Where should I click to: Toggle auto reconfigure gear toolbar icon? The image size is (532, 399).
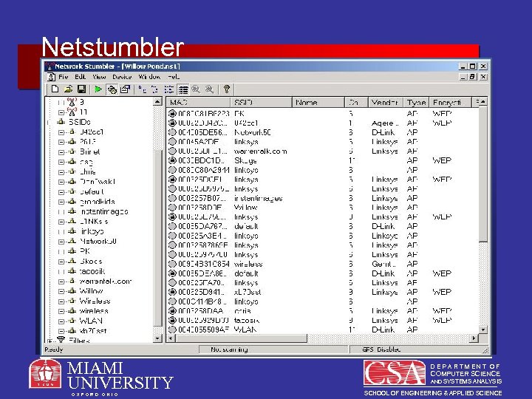coord(112,89)
